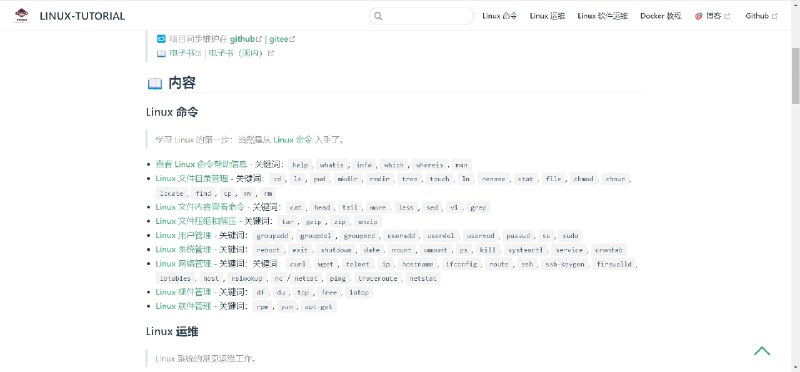Click the 'traceroute' keyword tag
The image size is (800, 372).
click(377, 279)
